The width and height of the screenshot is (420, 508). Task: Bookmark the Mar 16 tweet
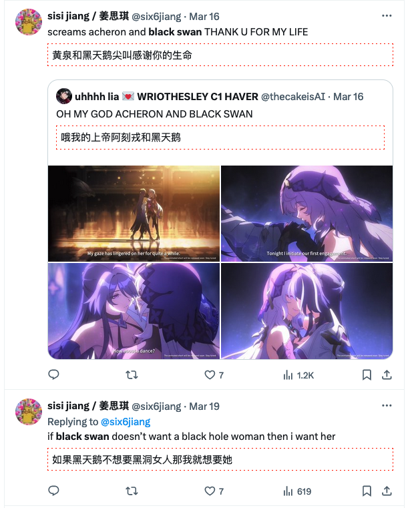click(x=367, y=375)
